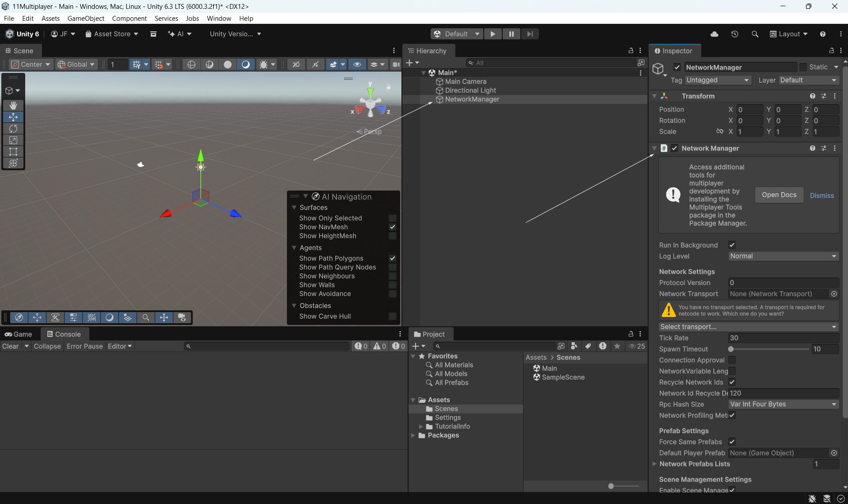
Task: Select the Scale tool
Action: [13, 140]
